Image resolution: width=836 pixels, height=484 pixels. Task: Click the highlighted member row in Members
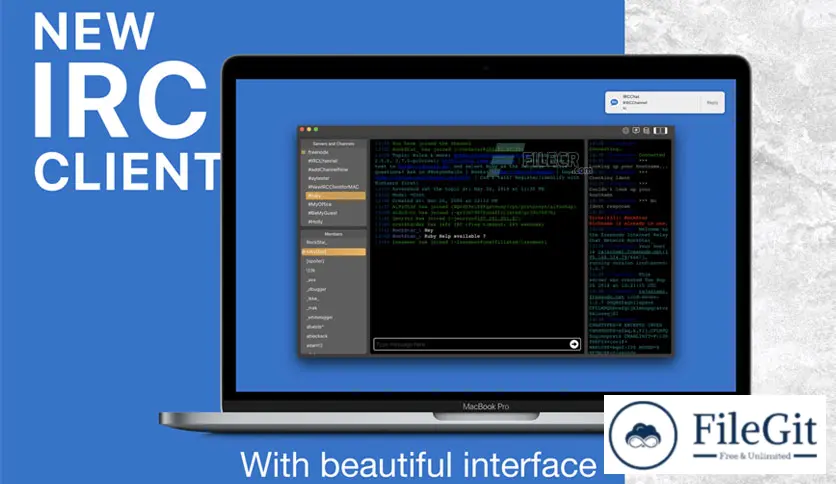334,252
